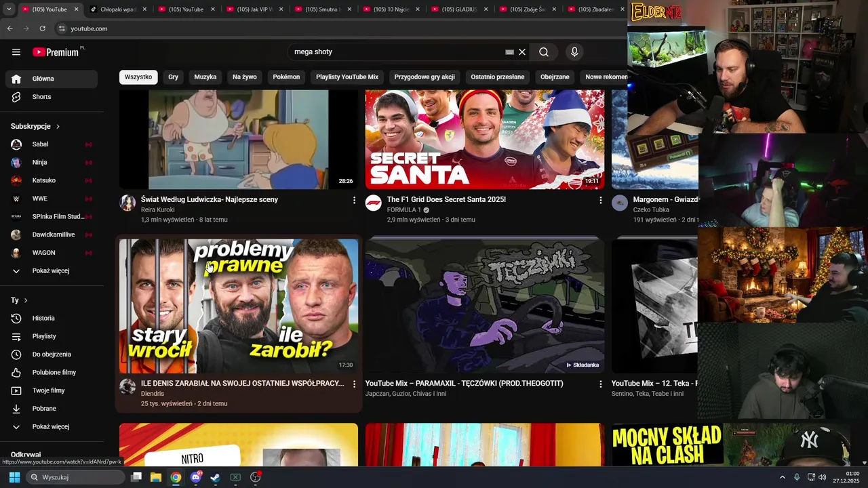This screenshot has height=488, width=868.
Task: Open the YouTube hamburger guide menu
Action: click(x=16, y=52)
